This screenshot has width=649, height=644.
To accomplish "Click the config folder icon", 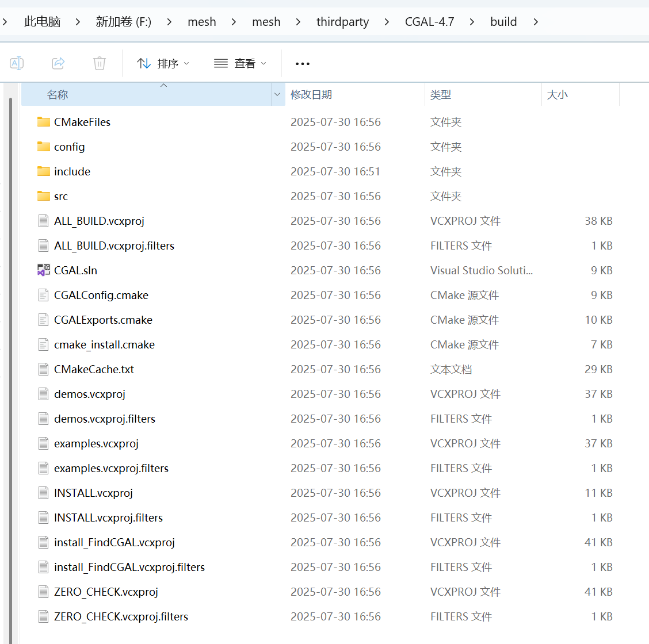I will (x=44, y=147).
